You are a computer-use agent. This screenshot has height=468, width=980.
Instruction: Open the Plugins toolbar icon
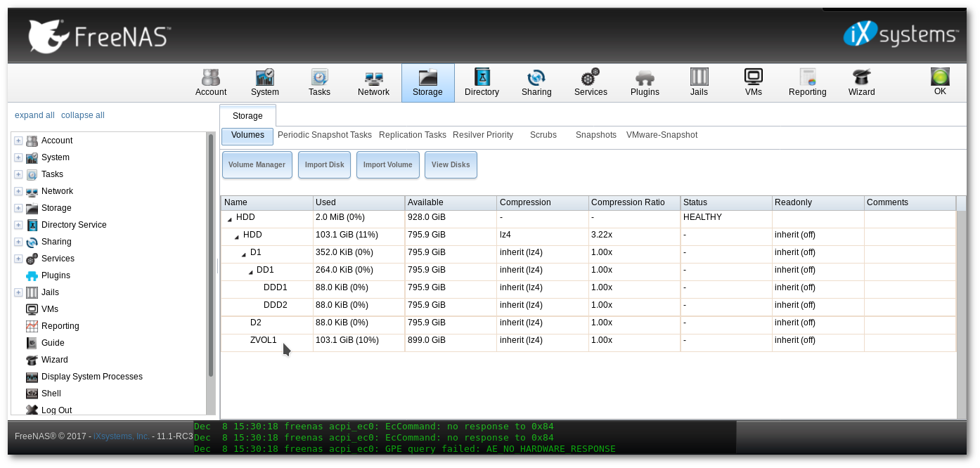[x=645, y=83]
